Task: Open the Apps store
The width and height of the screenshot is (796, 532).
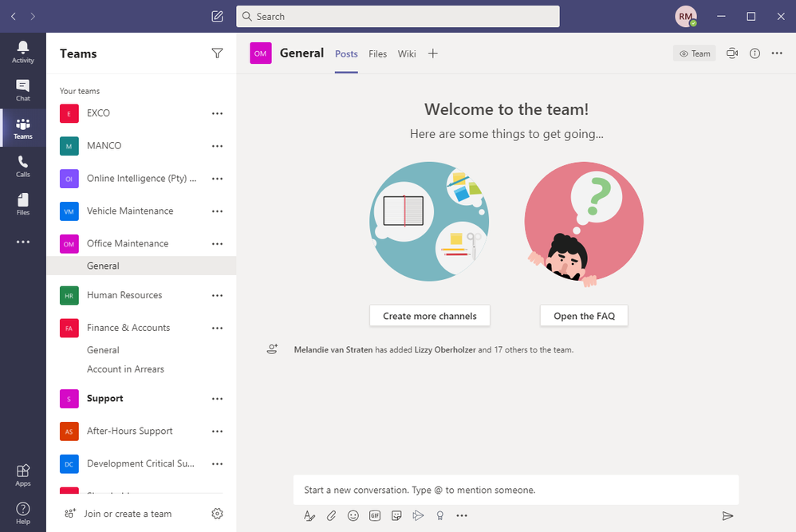Action: (23, 475)
